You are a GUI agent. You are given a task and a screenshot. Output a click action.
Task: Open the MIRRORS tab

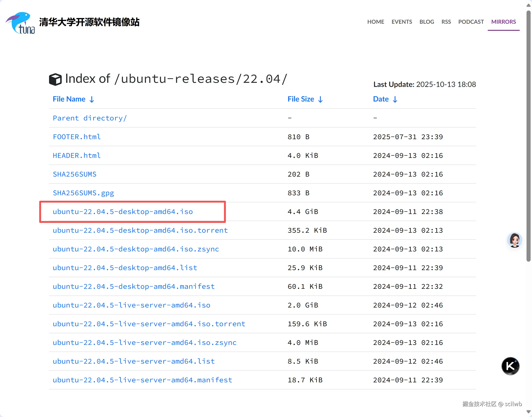(503, 22)
